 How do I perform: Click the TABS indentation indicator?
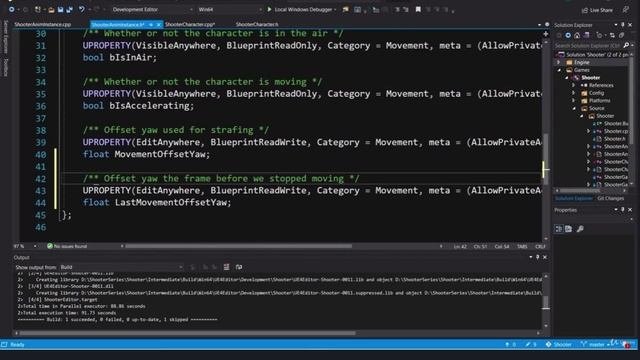point(522,247)
